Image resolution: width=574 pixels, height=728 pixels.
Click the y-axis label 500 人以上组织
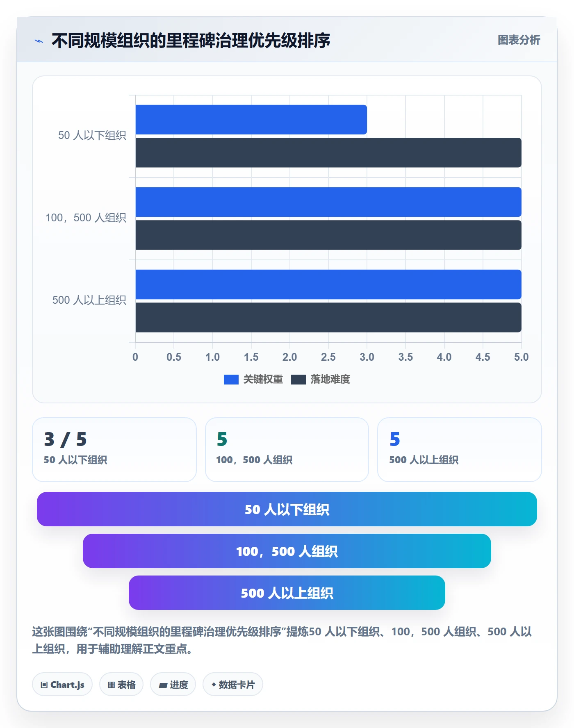89,300
